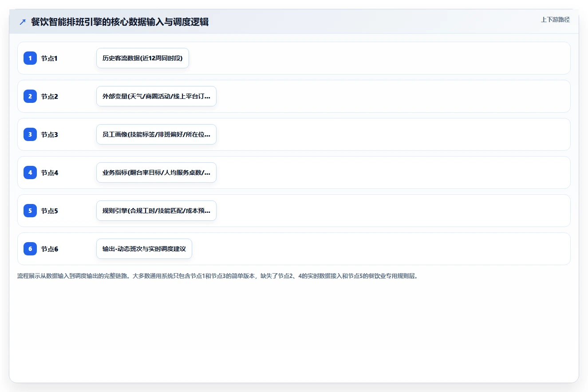
Task: Click the blue number 3 badge
Action: pyautogui.click(x=30, y=134)
